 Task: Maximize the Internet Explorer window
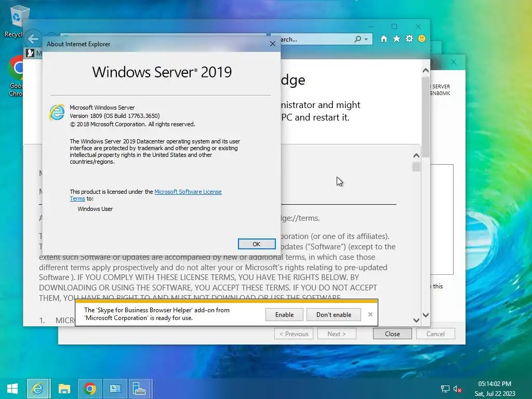click(x=394, y=26)
